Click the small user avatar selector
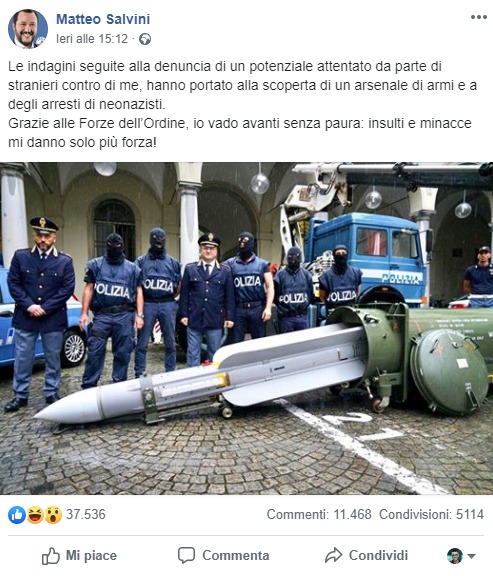The height and width of the screenshot is (576, 493). 455,556
